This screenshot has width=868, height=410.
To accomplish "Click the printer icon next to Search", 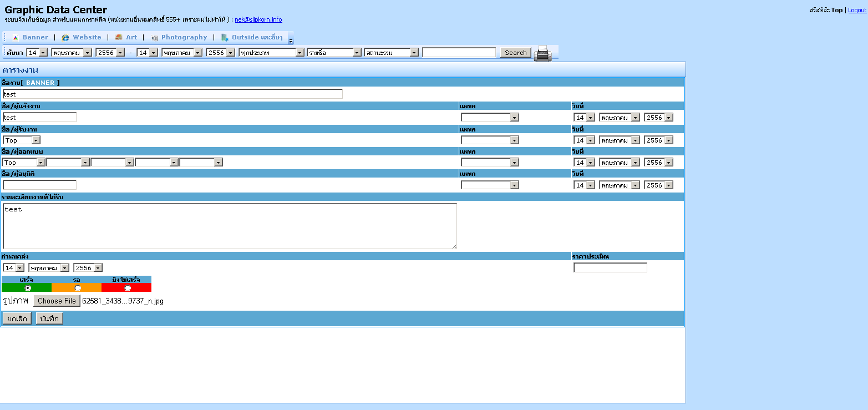I will tap(543, 53).
